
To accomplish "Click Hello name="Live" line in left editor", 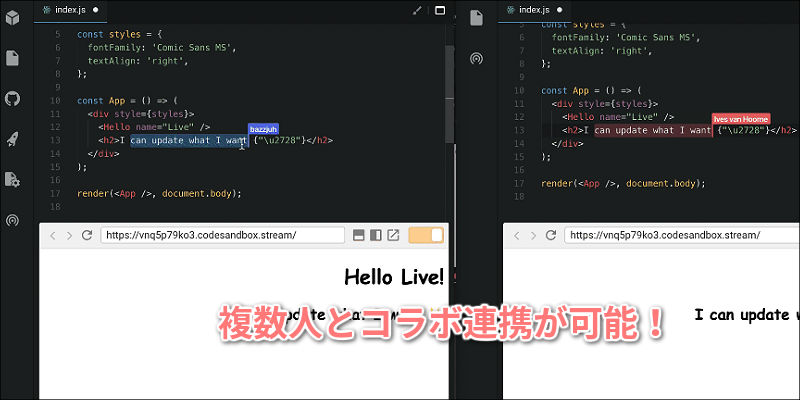I will tap(154, 127).
